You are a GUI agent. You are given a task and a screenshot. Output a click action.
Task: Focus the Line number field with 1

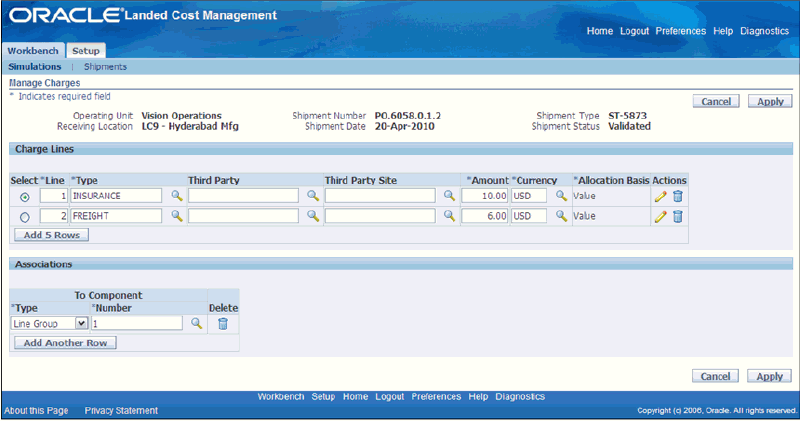pyautogui.click(x=54, y=195)
